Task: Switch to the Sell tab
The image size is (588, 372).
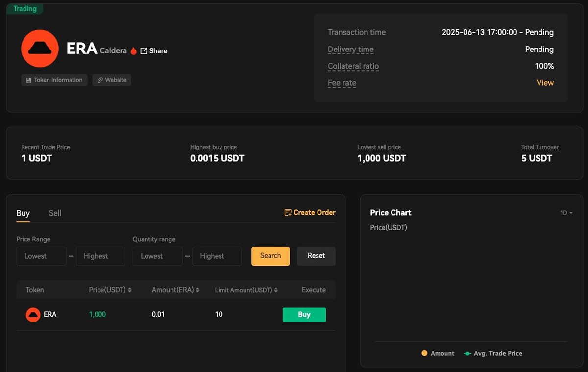Action: [x=54, y=213]
